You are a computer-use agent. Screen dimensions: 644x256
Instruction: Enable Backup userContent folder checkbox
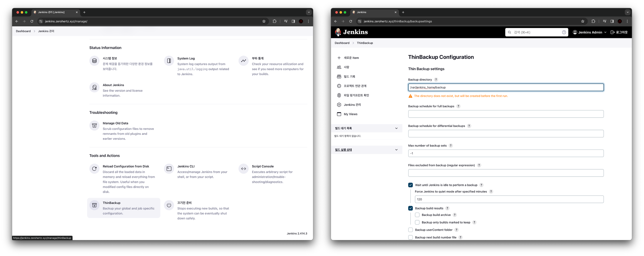click(x=411, y=230)
